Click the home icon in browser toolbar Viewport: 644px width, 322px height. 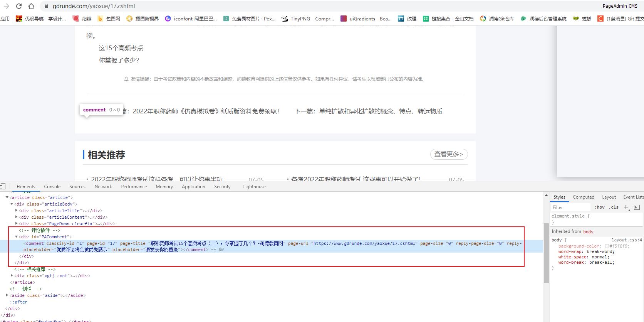click(31, 6)
